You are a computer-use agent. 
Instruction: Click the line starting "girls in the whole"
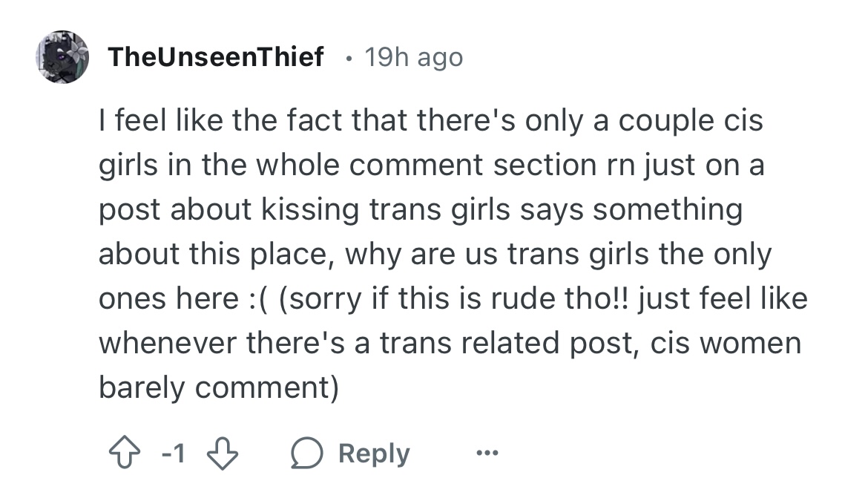point(430,165)
